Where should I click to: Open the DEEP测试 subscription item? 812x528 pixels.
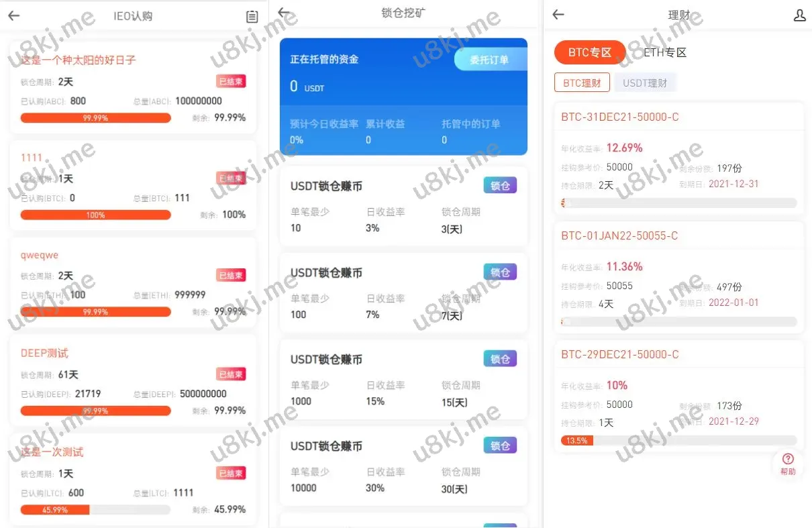(x=133, y=379)
